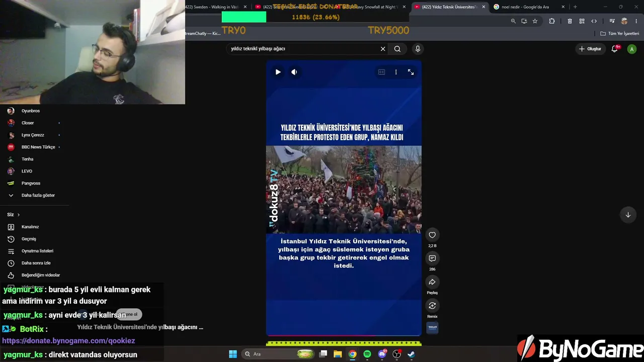Start voice search with microphone
Screen dimensions: 644x362
point(418,49)
